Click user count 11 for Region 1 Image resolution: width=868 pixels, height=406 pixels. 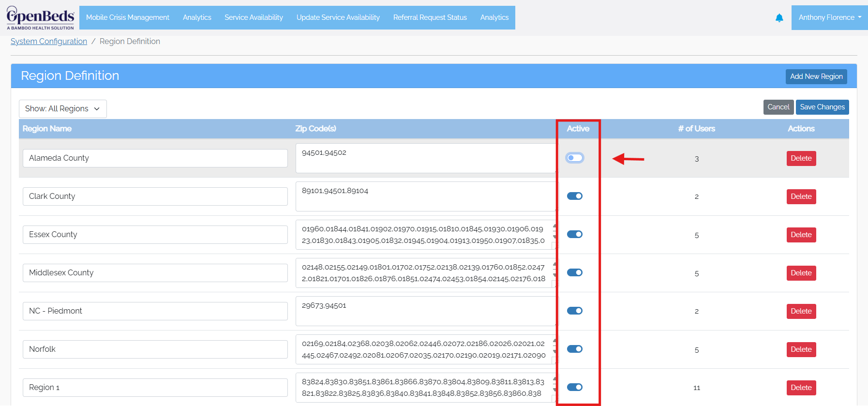click(x=697, y=388)
